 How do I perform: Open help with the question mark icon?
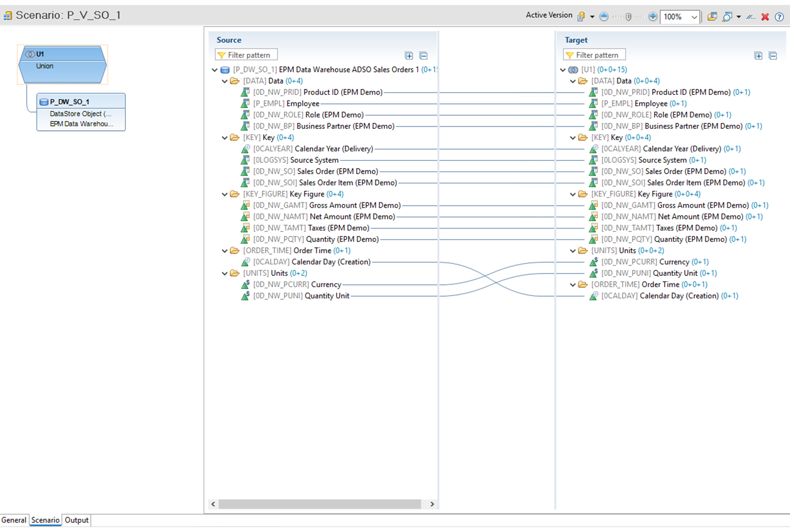tap(779, 17)
